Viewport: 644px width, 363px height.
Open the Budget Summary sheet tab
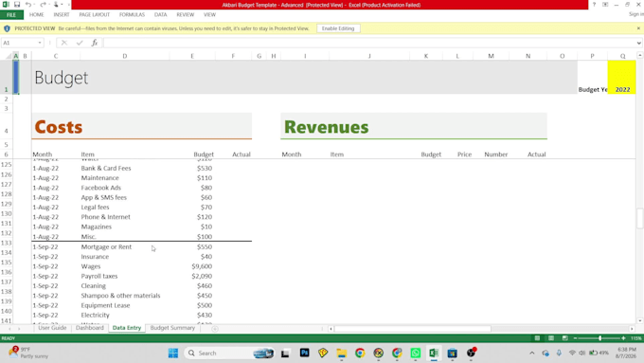pos(172,328)
